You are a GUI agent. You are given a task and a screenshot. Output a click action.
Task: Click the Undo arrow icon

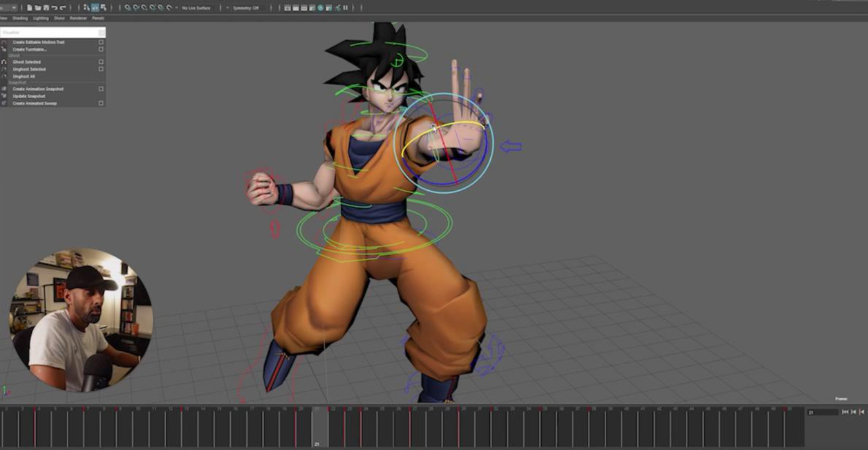(55, 8)
